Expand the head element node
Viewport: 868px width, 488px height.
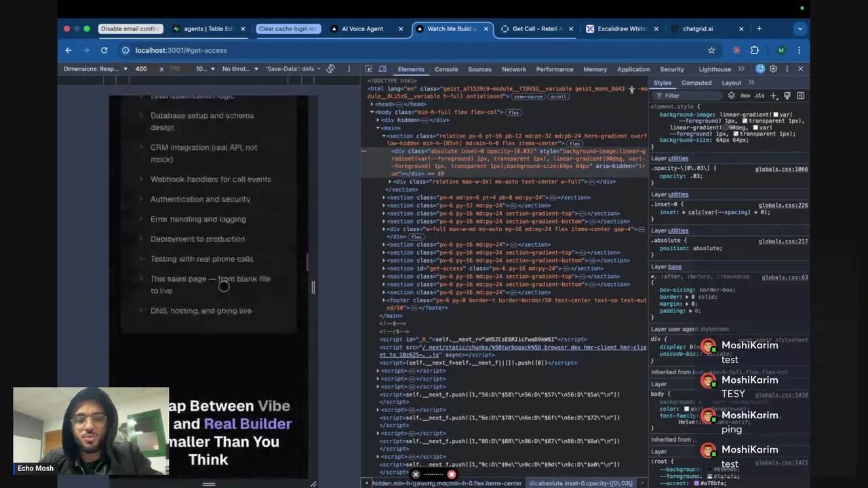click(372, 104)
